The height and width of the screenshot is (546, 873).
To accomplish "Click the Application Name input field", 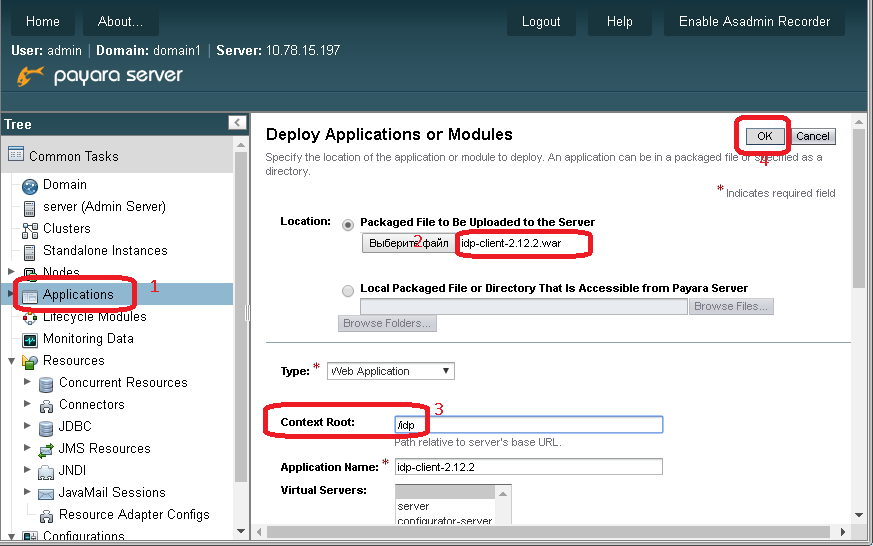I will point(528,466).
